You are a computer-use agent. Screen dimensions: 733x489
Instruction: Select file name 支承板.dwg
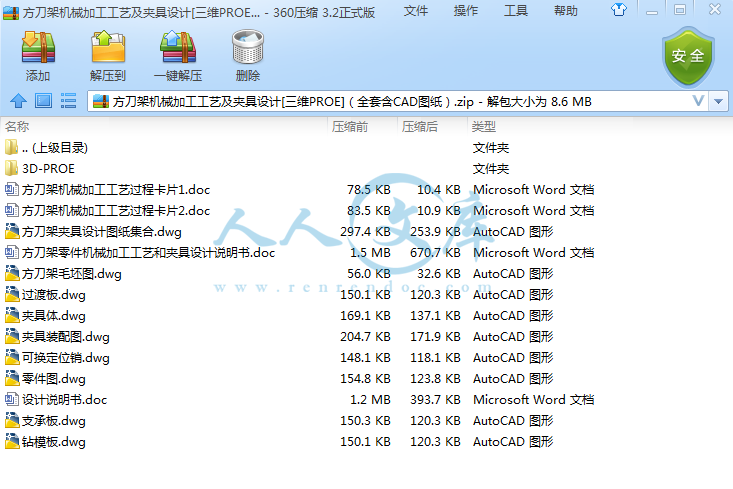click(54, 421)
